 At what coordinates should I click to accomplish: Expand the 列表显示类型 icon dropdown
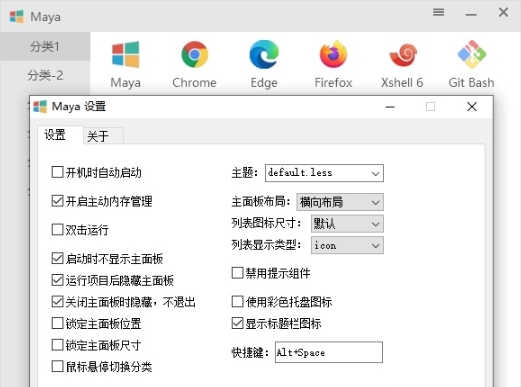coord(347,245)
